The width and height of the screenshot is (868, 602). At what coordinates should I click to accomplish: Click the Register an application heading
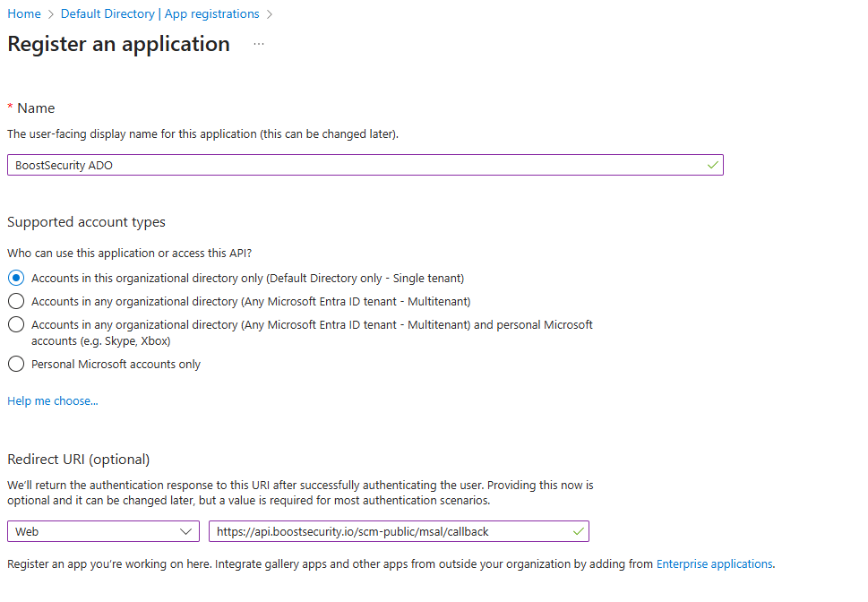pos(118,44)
